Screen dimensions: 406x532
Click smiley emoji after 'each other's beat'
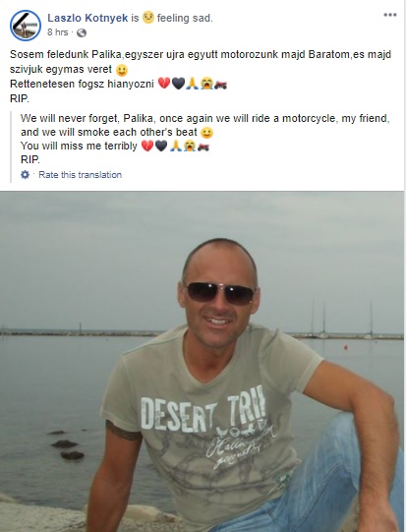tap(206, 133)
